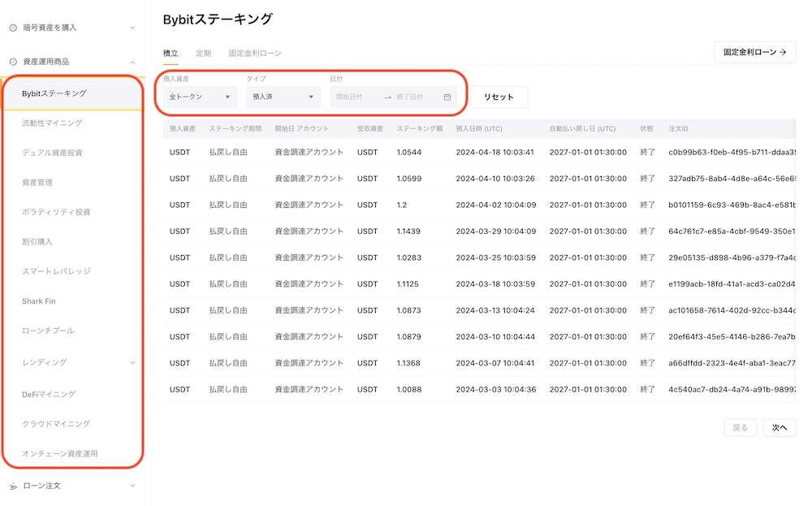This screenshot has width=812, height=506.
Task: Expand the ローン注文 chevron
Action: click(x=132, y=486)
